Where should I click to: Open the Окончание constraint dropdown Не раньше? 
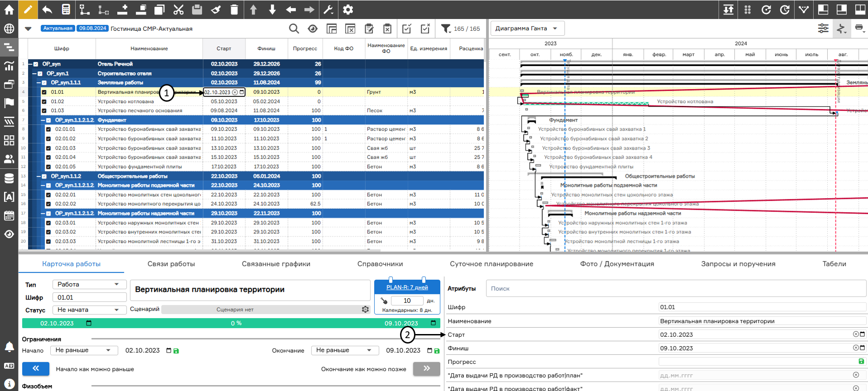tap(344, 350)
